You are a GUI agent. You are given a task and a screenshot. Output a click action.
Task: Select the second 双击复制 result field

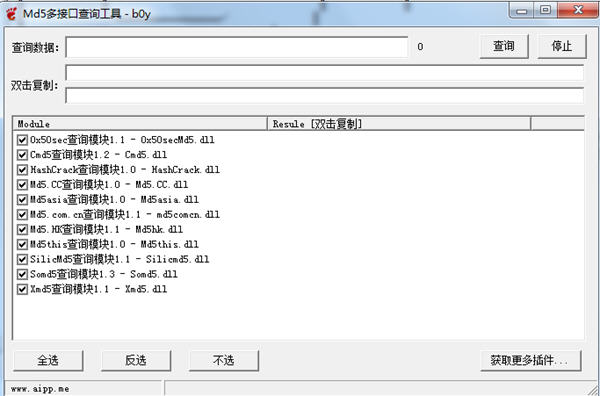coord(324,95)
